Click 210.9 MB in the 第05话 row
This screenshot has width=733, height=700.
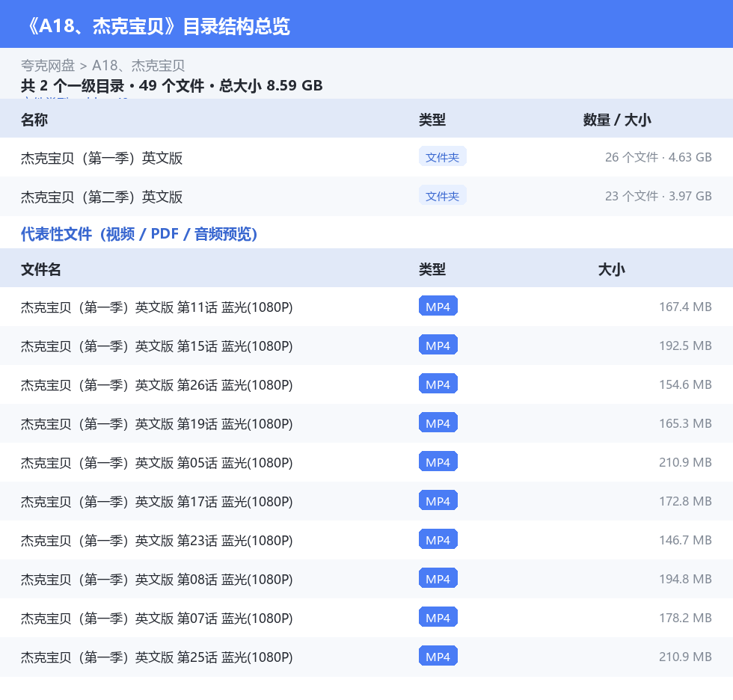tap(685, 461)
